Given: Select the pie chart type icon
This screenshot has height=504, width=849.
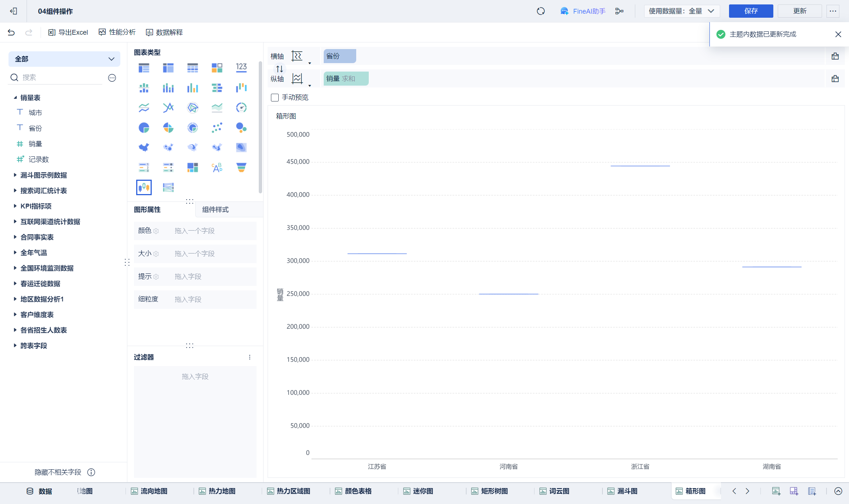Looking at the screenshot, I should (144, 128).
